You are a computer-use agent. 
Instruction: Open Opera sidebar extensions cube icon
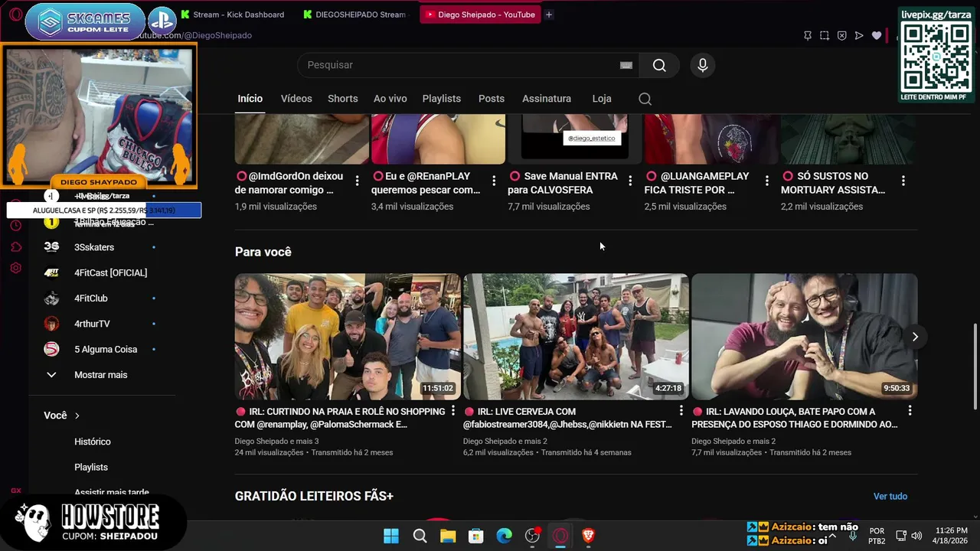(15, 247)
